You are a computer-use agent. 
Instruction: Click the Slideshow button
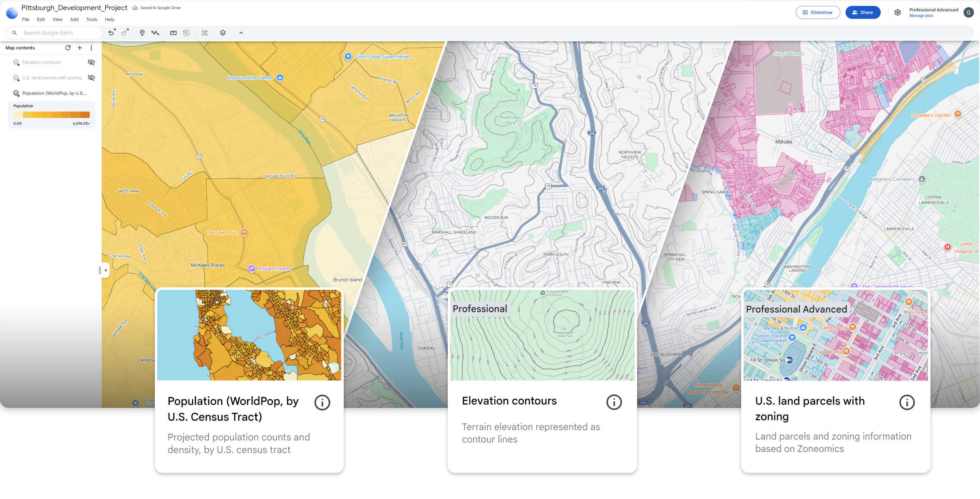817,12
